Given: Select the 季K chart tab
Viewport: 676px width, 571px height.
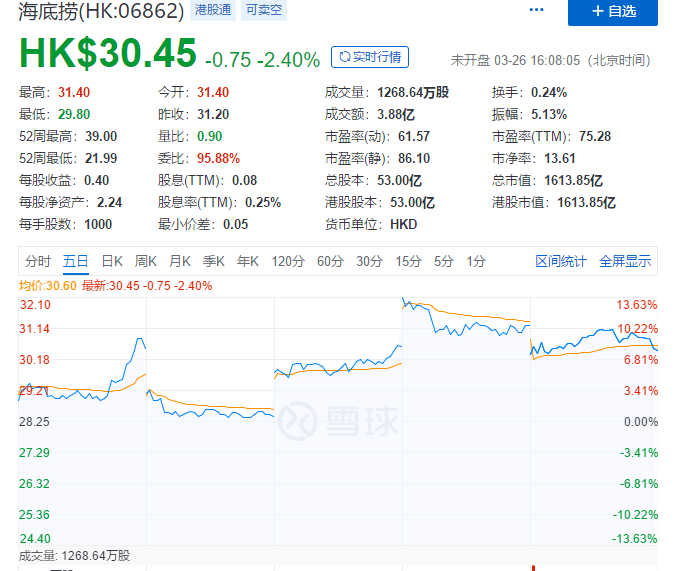Looking at the screenshot, I should (214, 261).
